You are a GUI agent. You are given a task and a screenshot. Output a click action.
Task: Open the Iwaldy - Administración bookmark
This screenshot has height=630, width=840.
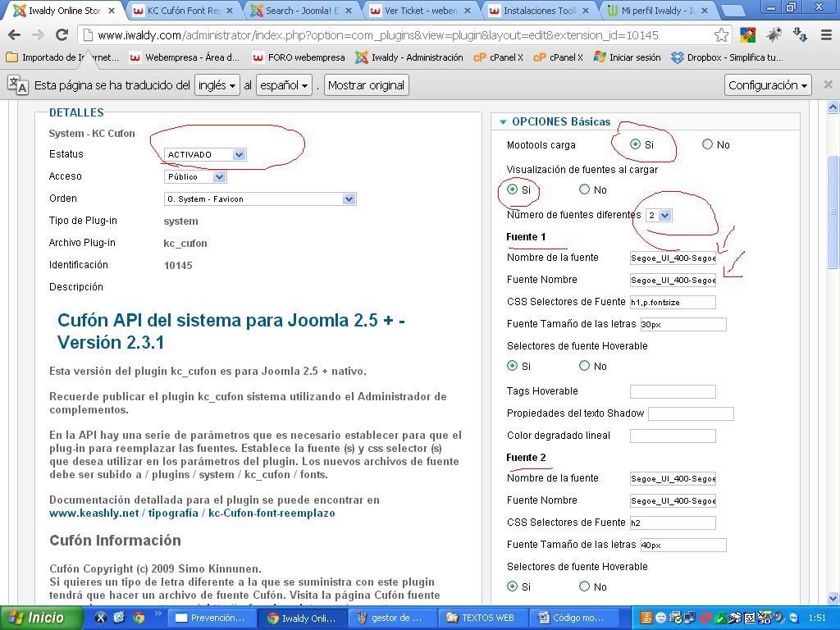pos(410,57)
